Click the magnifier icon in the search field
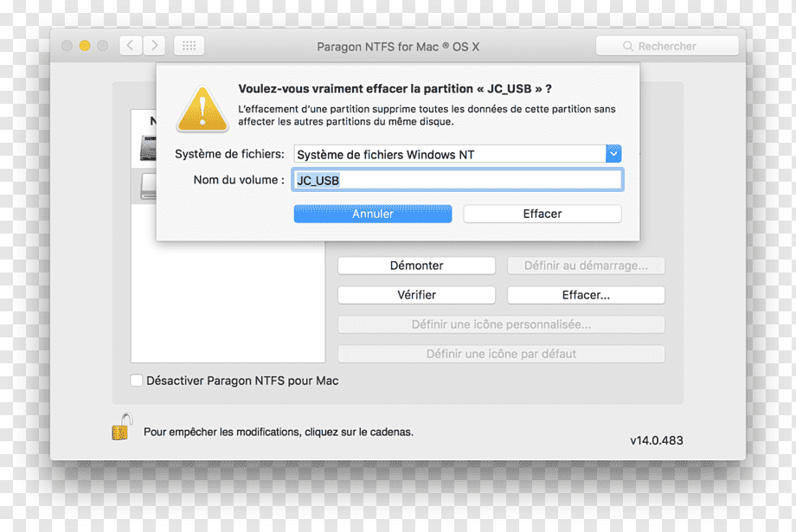796x532 pixels. pos(627,46)
